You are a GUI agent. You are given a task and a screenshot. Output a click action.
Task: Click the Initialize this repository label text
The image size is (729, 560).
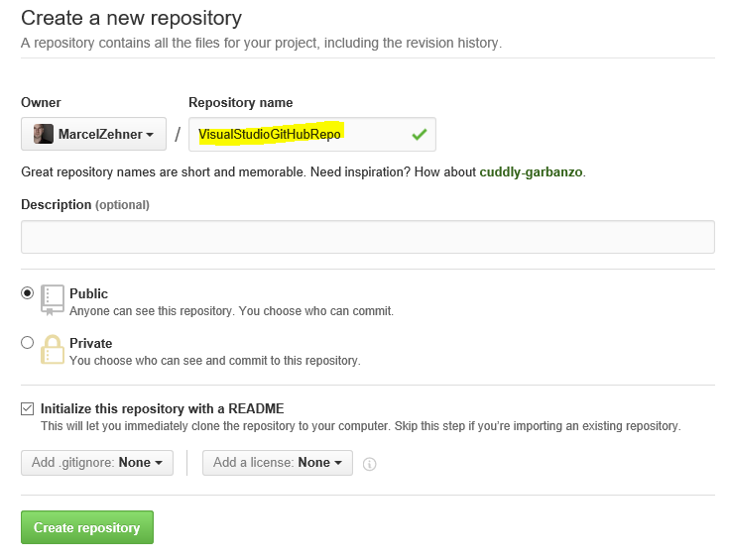[163, 408]
